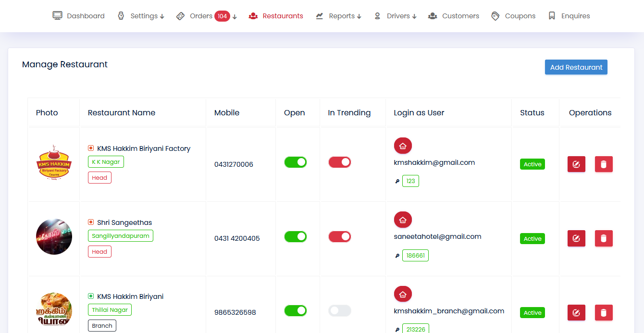Image resolution: width=644 pixels, height=333 pixels.
Task: Enable In Trending for the Thillai Nagar branch
Action: [x=340, y=310]
